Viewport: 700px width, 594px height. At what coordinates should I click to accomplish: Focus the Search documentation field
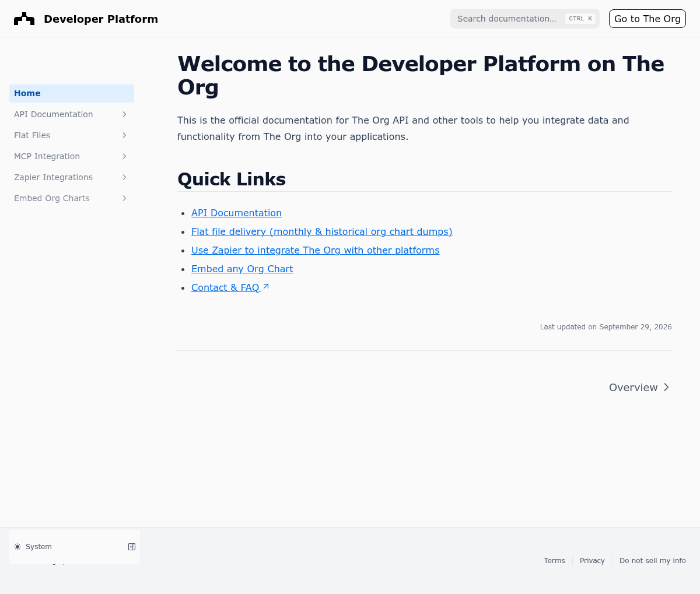525,19
